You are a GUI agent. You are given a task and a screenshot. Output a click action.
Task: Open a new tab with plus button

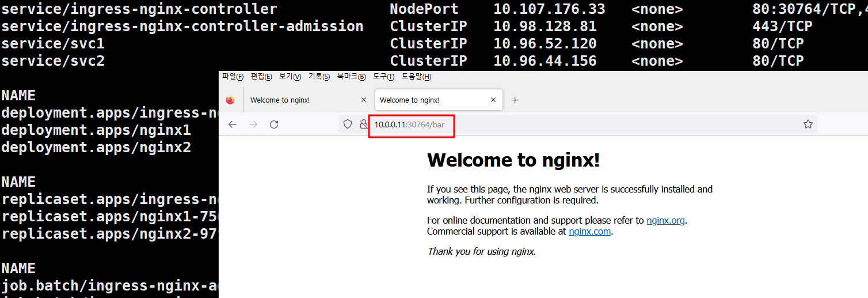(x=515, y=100)
